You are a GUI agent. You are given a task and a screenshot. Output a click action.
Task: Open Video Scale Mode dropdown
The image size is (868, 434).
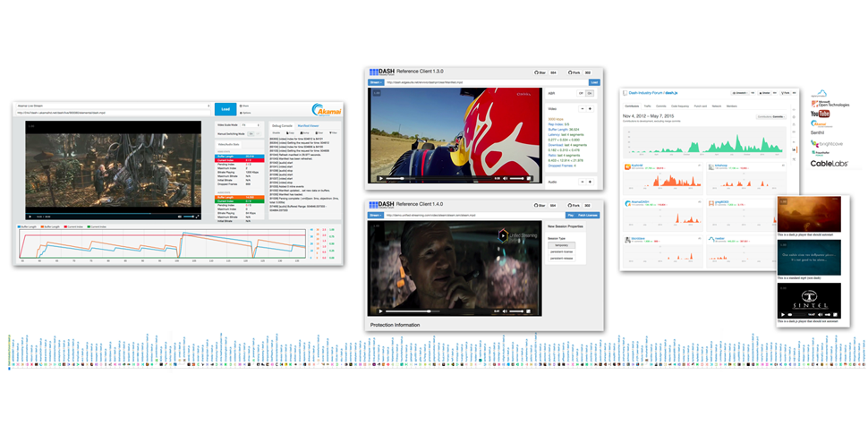[251, 125]
